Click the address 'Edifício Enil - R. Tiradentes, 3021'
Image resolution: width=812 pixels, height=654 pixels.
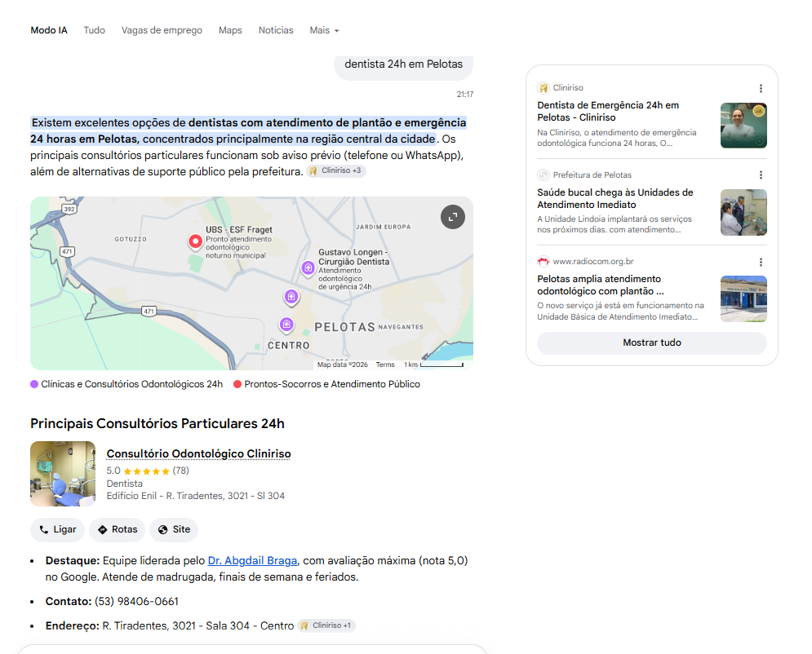point(195,496)
